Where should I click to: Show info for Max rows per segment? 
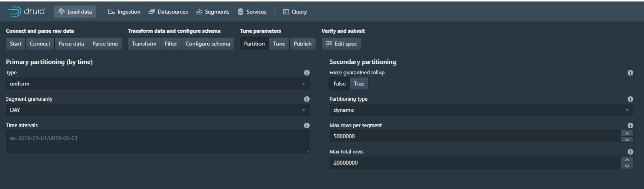pos(630,125)
